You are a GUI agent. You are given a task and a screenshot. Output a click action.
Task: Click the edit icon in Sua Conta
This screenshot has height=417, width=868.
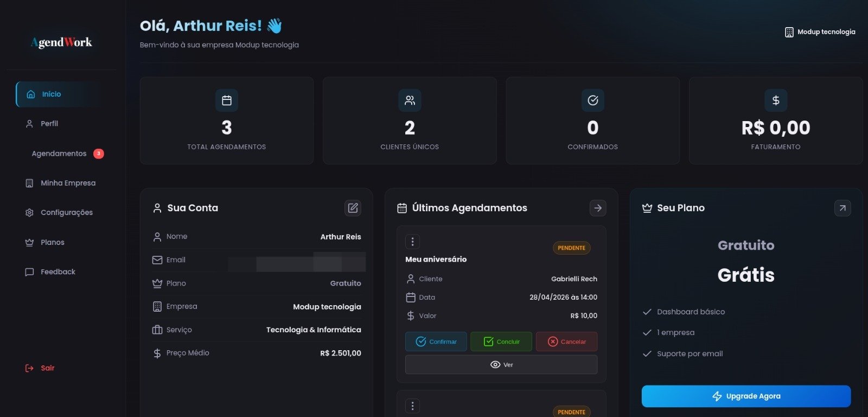(353, 208)
